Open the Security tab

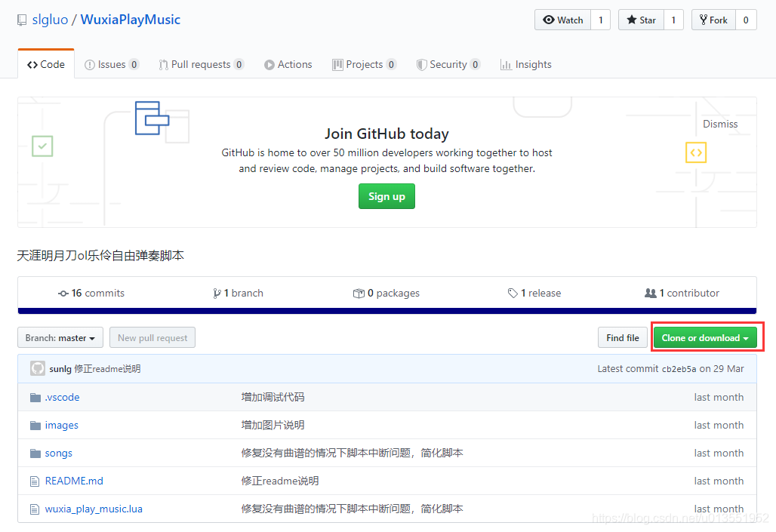click(x=448, y=64)
